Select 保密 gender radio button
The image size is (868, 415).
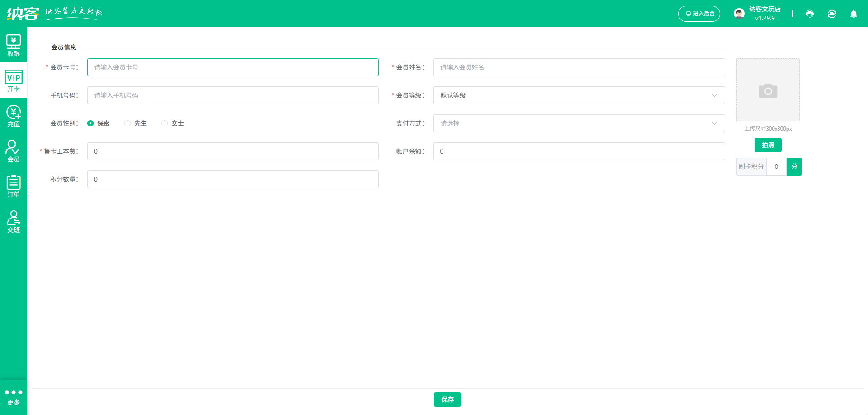(90, 123)
